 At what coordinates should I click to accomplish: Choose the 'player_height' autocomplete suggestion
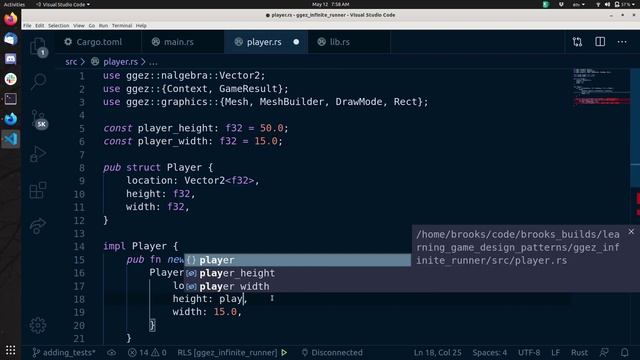[x=297, y=273]
